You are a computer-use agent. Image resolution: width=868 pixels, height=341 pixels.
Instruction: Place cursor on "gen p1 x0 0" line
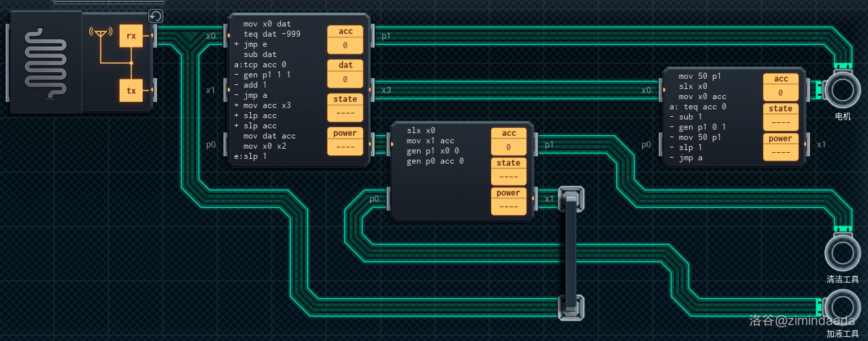pyautogui.click(x=433, y=151)
